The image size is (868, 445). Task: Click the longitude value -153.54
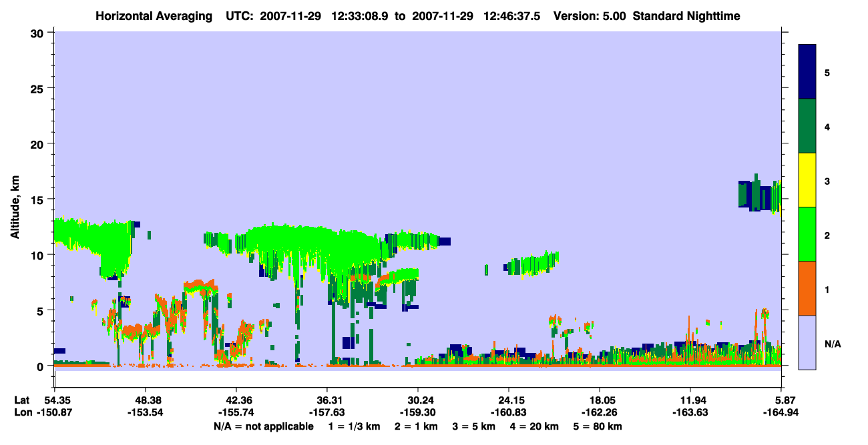point(145,412)
